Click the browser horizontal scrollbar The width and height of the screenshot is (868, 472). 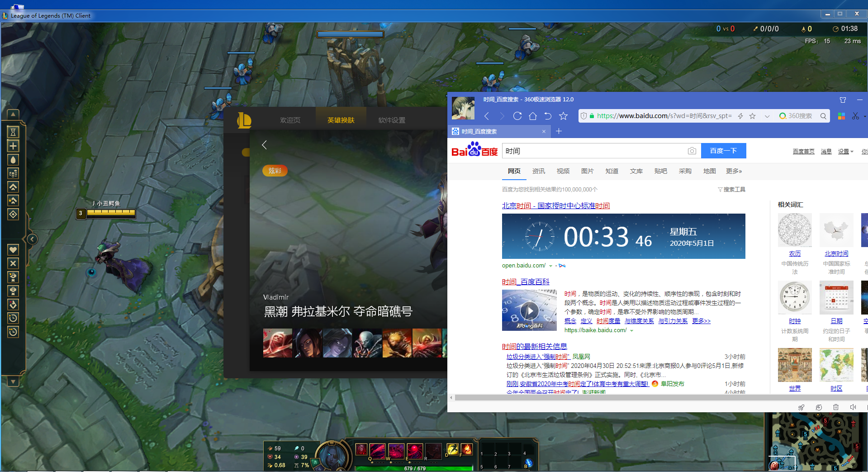tap(660, 398)
